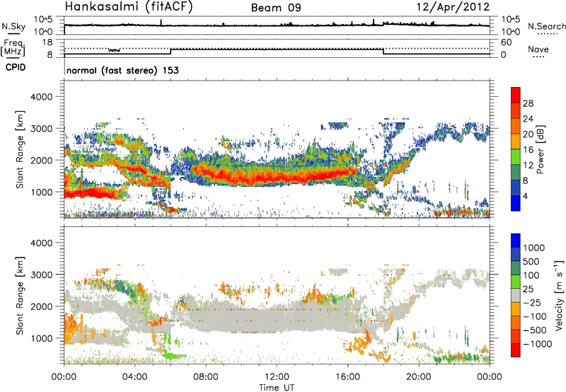
Task: Click the '-500' velocity colorbar value
Action: point(535,330)
